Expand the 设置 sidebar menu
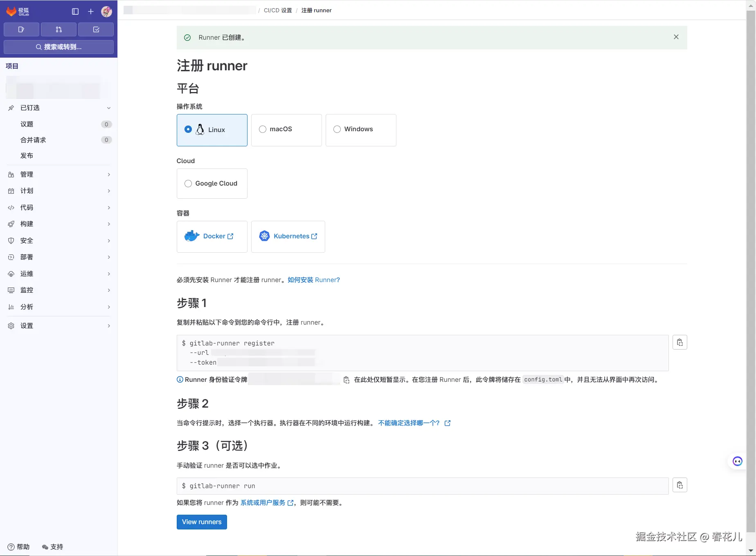This screenshot has width=756, height=556. click(59, 326)
